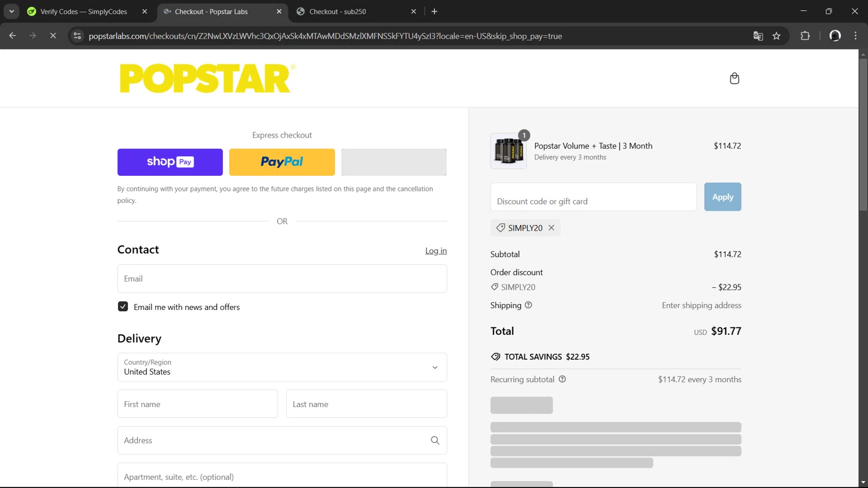The width and height of the screenshot is (868, 488).
Task: Click the POPSTAR logo
Action: 207,78
